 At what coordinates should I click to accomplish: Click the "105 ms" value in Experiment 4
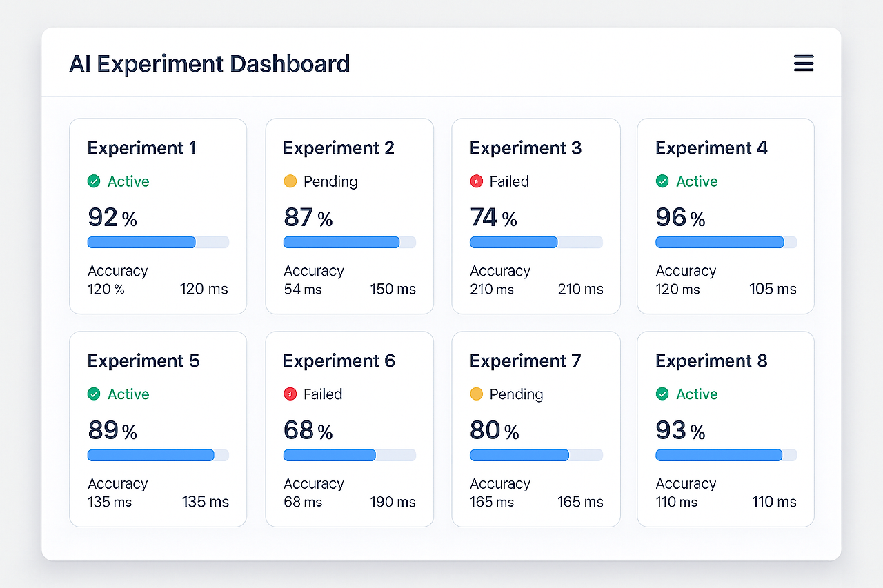(x=773, y=289)
